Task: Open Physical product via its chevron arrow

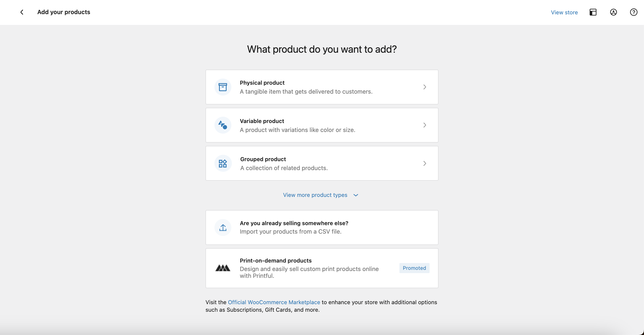Action: tap(425, 87)
